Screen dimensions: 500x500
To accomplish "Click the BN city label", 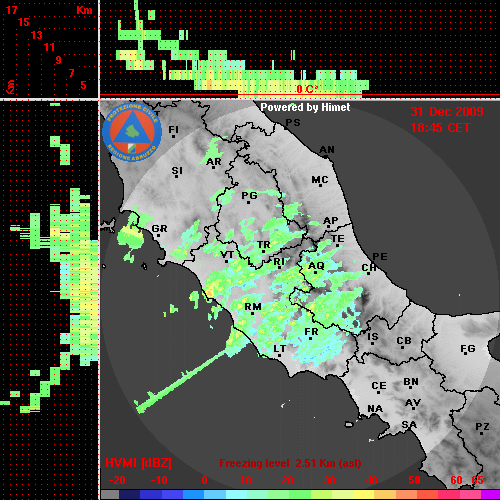I will point(411,382).
